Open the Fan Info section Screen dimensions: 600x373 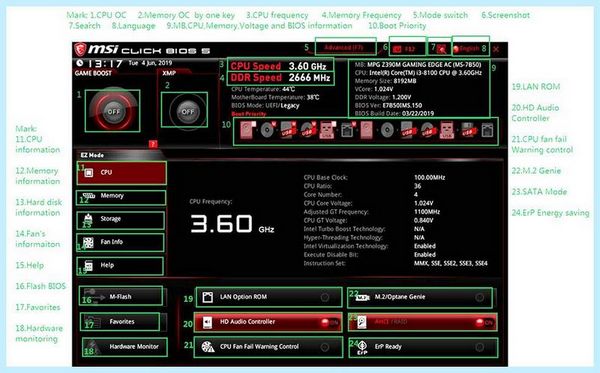(121, 243)
